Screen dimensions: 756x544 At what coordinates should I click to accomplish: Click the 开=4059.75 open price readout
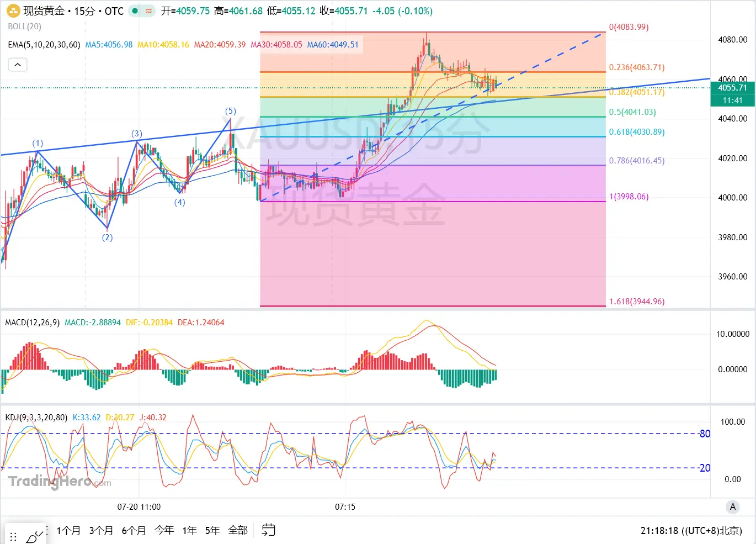click(x=185, y=11)
